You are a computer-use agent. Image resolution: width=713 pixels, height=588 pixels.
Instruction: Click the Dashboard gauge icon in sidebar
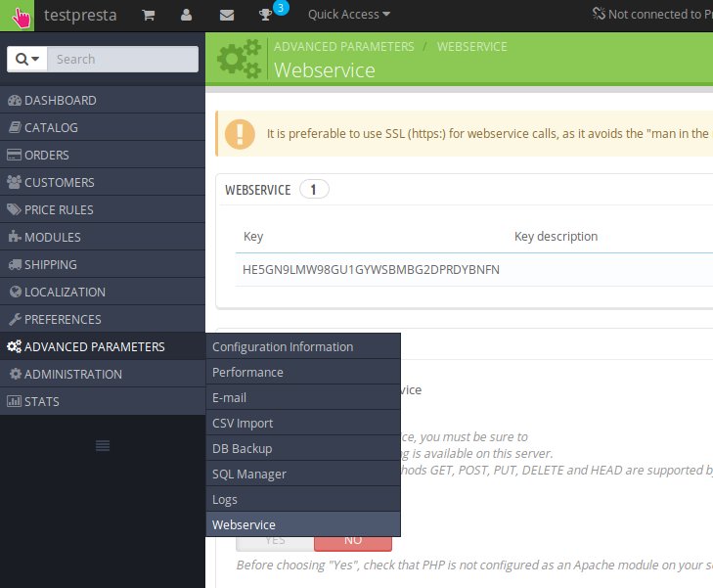[x=14, y=101]
